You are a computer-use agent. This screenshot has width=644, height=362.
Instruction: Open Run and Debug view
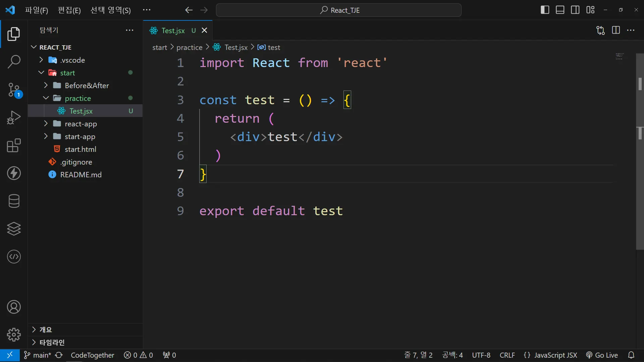14,118
